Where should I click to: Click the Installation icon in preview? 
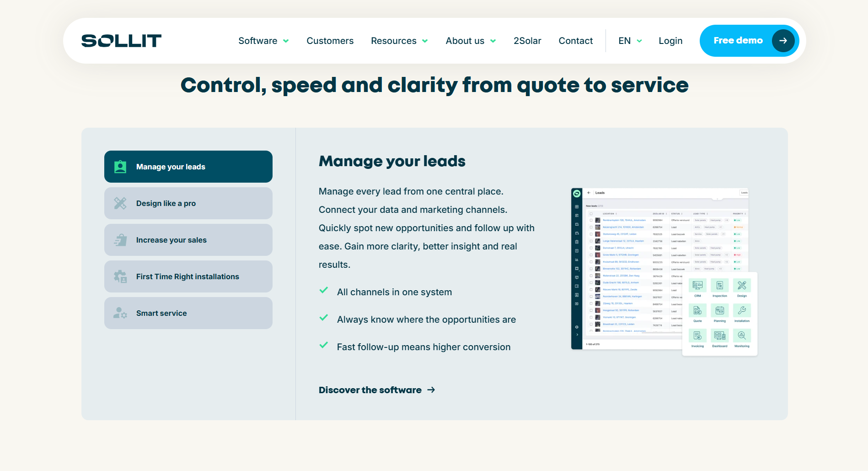coord(742,311)
